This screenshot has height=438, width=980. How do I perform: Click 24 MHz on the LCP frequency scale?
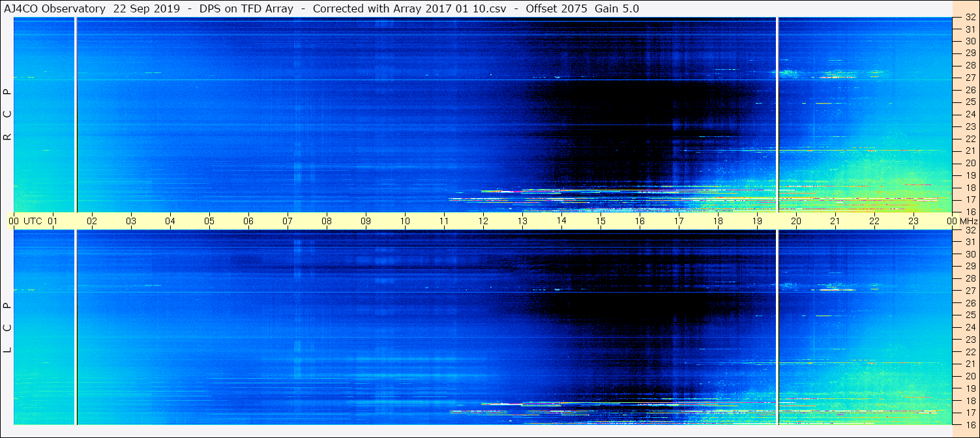[x=970, y=327]
